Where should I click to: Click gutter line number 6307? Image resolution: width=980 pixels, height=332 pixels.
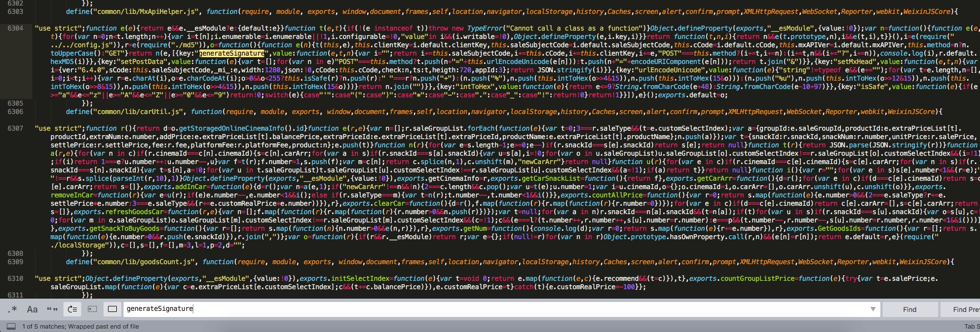[x=16, y=128]
